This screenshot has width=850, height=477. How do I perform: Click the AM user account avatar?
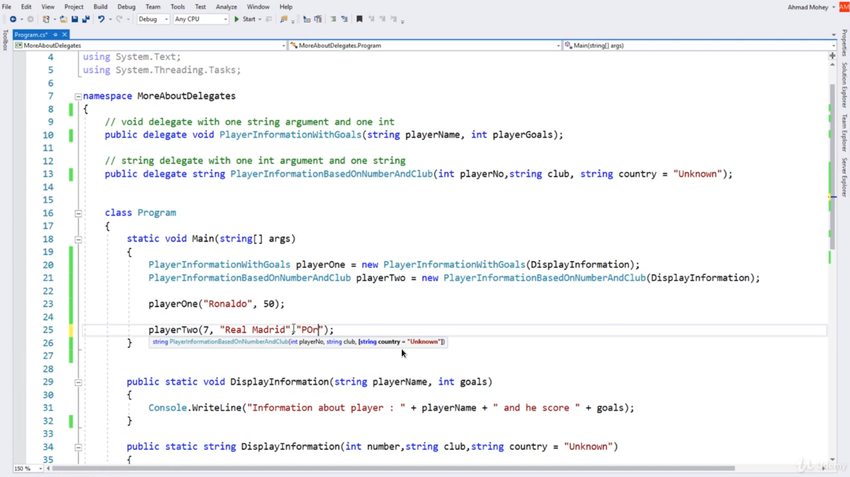844,7
